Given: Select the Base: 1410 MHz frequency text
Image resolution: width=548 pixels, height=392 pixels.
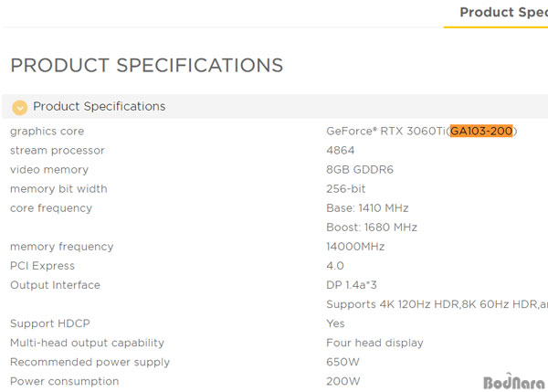Looking at the screenshot, I should pyautogui.click(x=367, y=208).
